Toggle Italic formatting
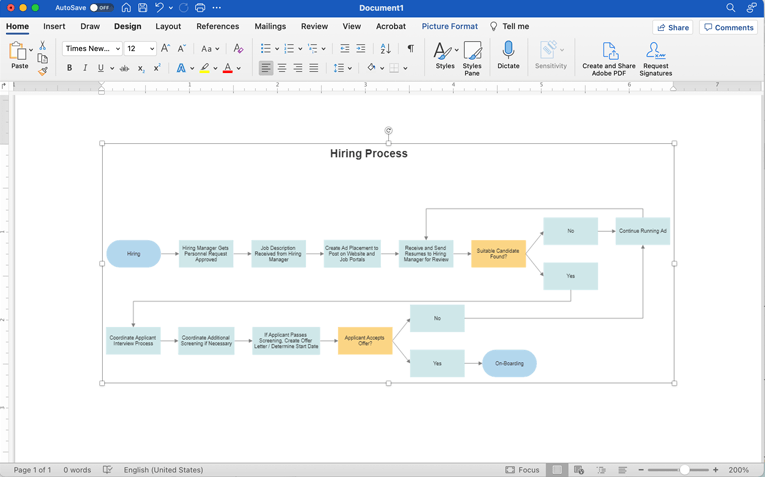 coord(85,68)
